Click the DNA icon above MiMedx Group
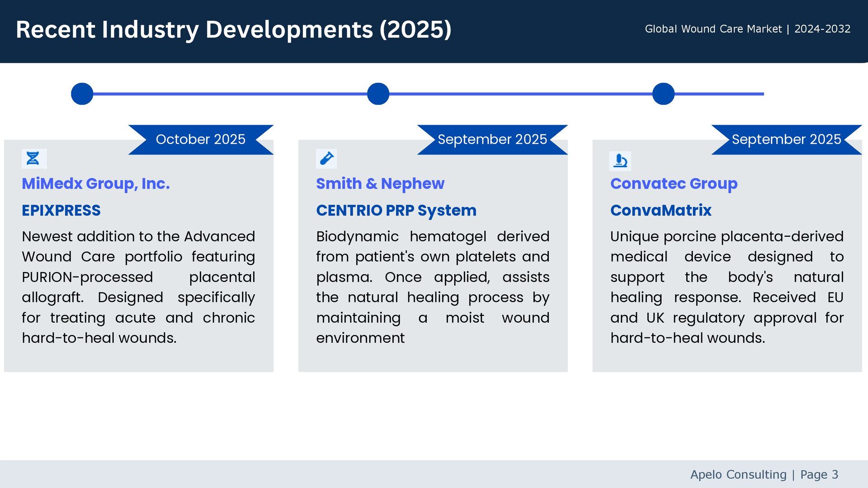The image size is (868, 488). (x=33, y=159)
